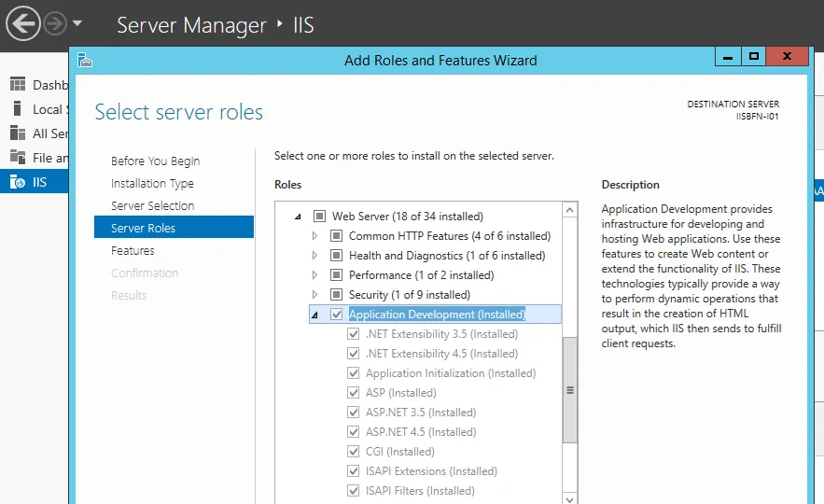
Task: Select the Features wizard step
Action: pyautogui.click(x=133, y=251)
